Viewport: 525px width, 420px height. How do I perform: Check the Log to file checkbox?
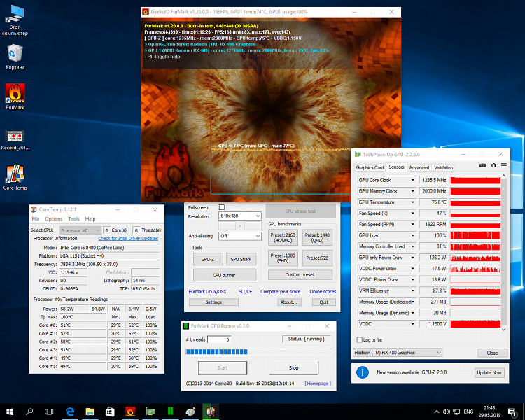pyautogui.click(x=360, y=339)
